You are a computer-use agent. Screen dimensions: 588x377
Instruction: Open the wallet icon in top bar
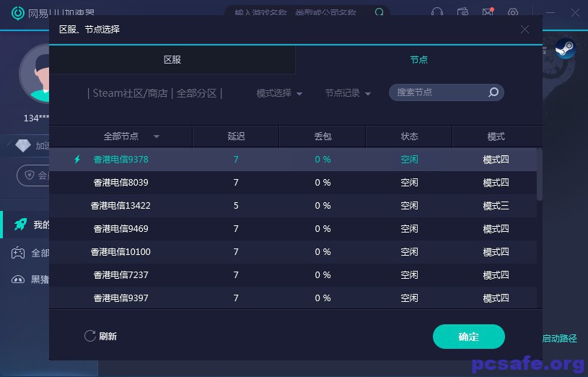pyautogui.click(x=462, y=12)
